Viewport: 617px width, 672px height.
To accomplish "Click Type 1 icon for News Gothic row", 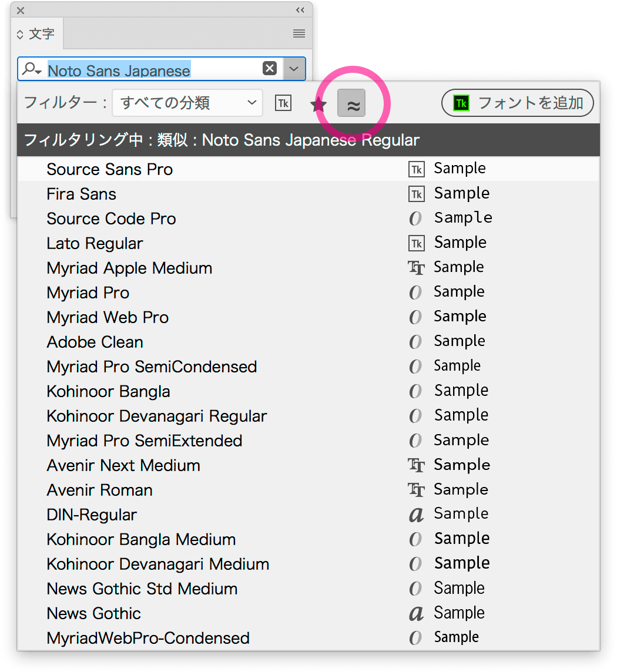I will (416, 613).
